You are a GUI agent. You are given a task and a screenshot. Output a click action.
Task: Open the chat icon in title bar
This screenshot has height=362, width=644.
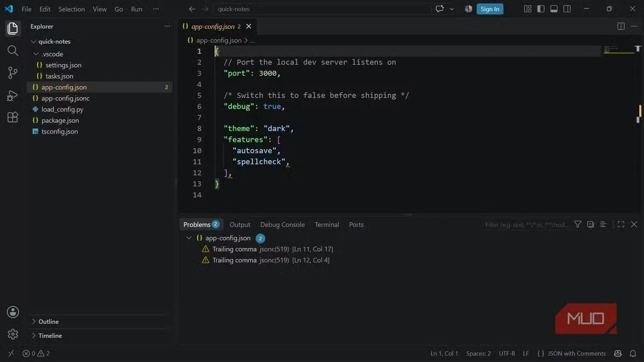440,9
